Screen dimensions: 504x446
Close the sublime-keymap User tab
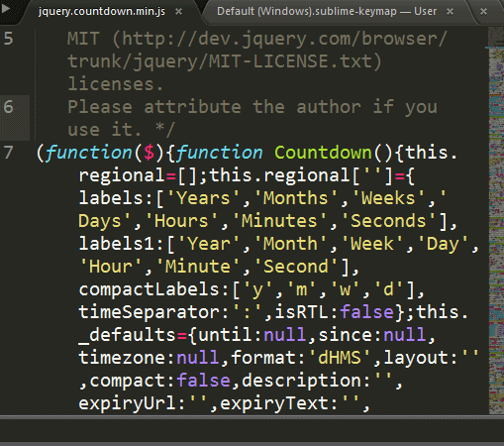[450, 12]
